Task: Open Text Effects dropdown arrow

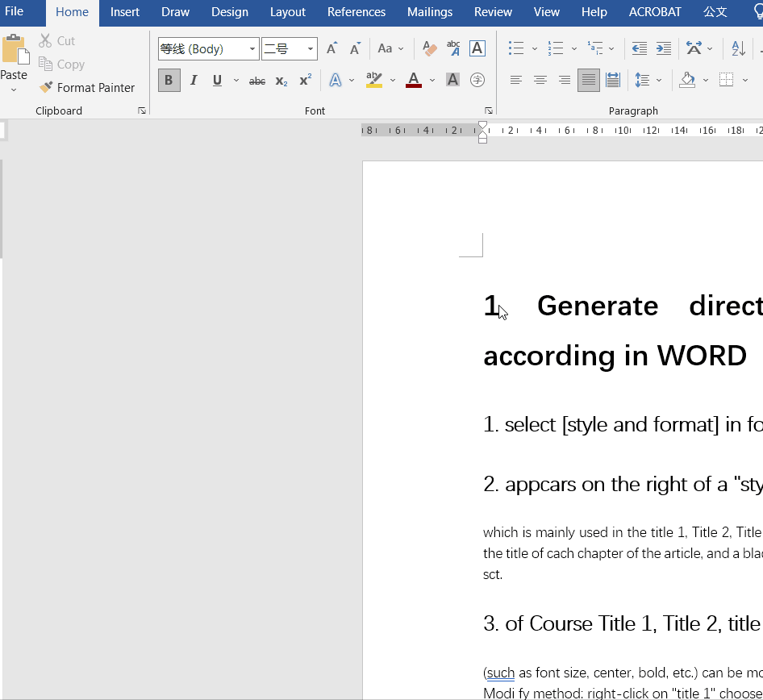Action: [x=352, y=81]
